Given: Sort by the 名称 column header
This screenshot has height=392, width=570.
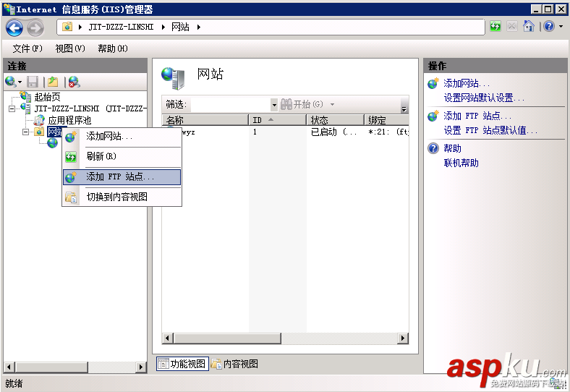Looking at the screenshot, I should coord(205,120).
